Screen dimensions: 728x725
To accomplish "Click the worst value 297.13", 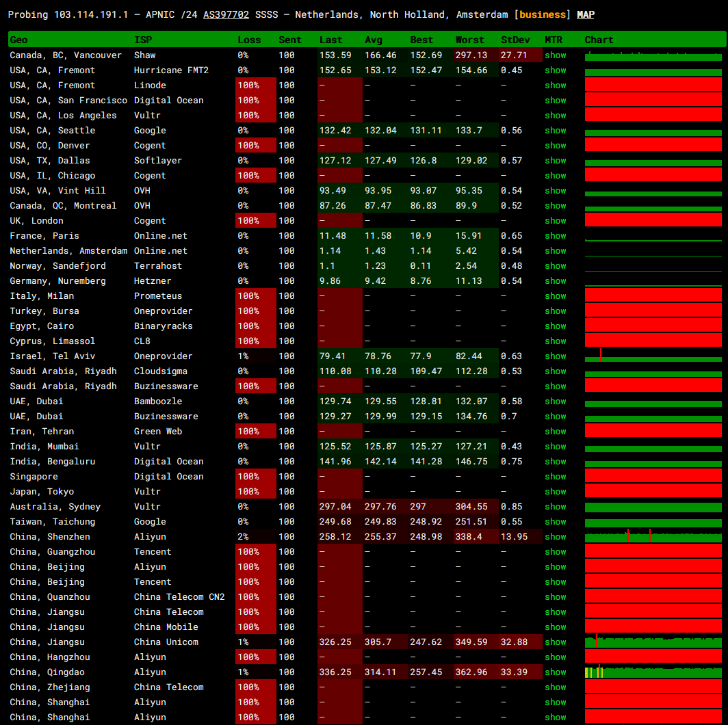I will pyautogui.click(x=471, y=55).
